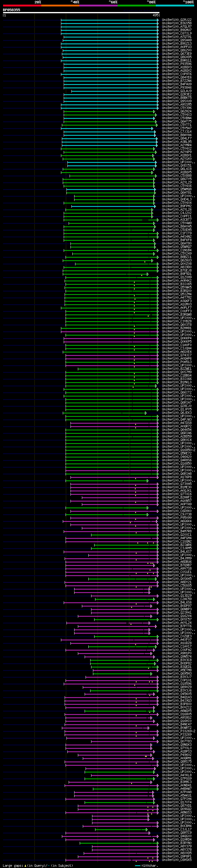Click the purple segment of the identity legend

tap(99, 6)
